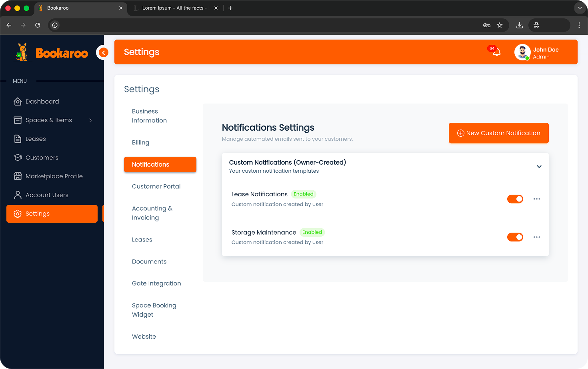Image resolution: width=588 pixels, height=369 pixels.
Task: Disable the Lease Notifications toggle
Action: pyautogui.click(x=515, y=199)
